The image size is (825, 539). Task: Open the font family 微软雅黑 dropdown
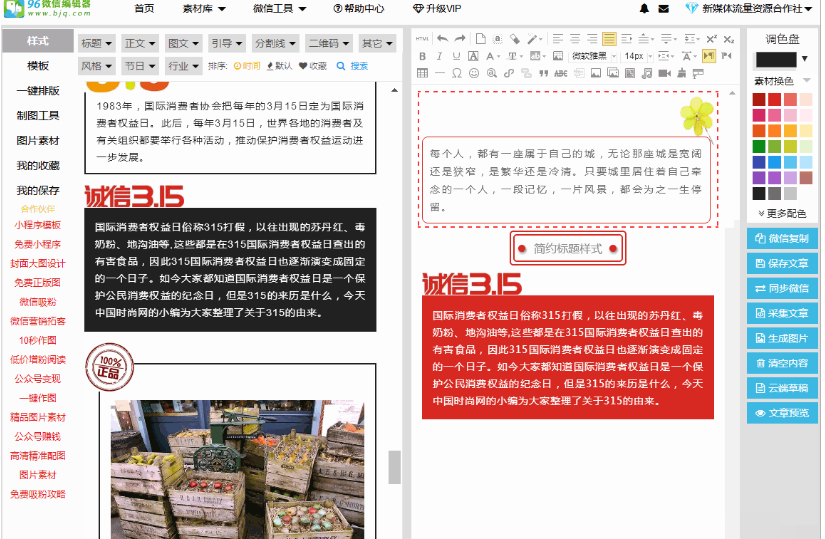pos(593,56)
